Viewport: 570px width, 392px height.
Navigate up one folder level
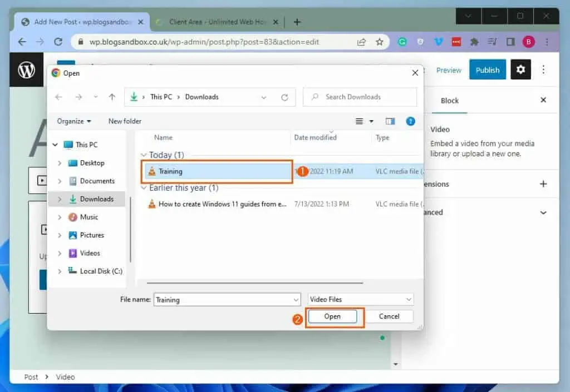click(111, 97)
